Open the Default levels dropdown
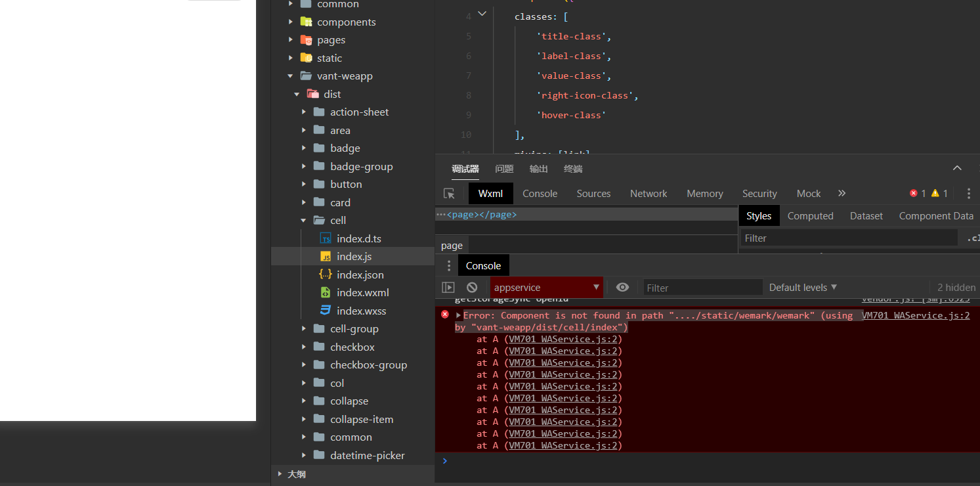Viewport: 980px width, 486px height. (x=803, y=288)
